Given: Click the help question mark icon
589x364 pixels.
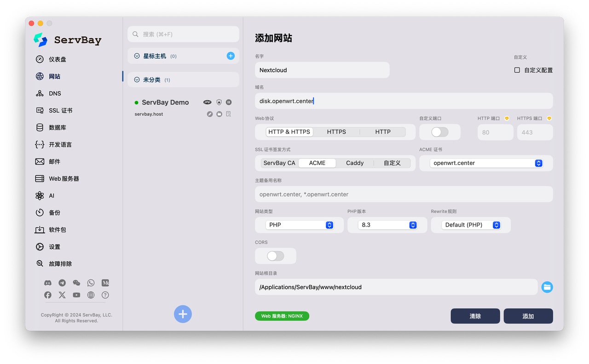Looking at the screenshot, I should [105, 295].
